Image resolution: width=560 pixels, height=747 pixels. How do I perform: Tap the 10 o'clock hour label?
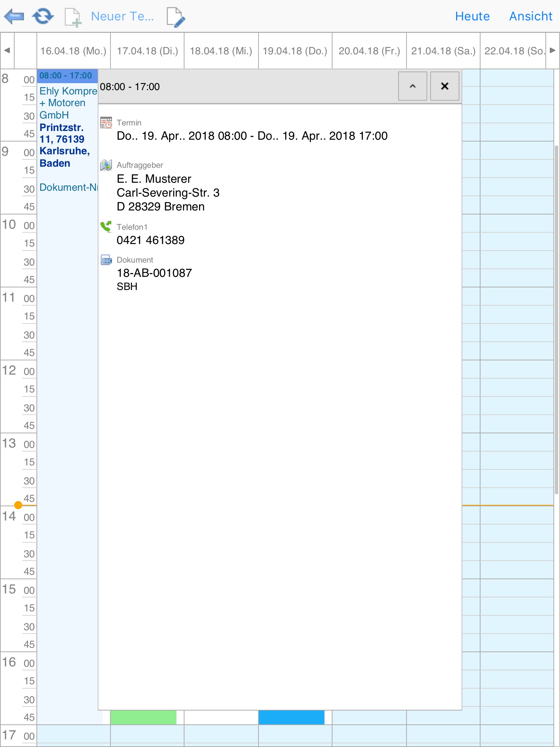point(9,224)
